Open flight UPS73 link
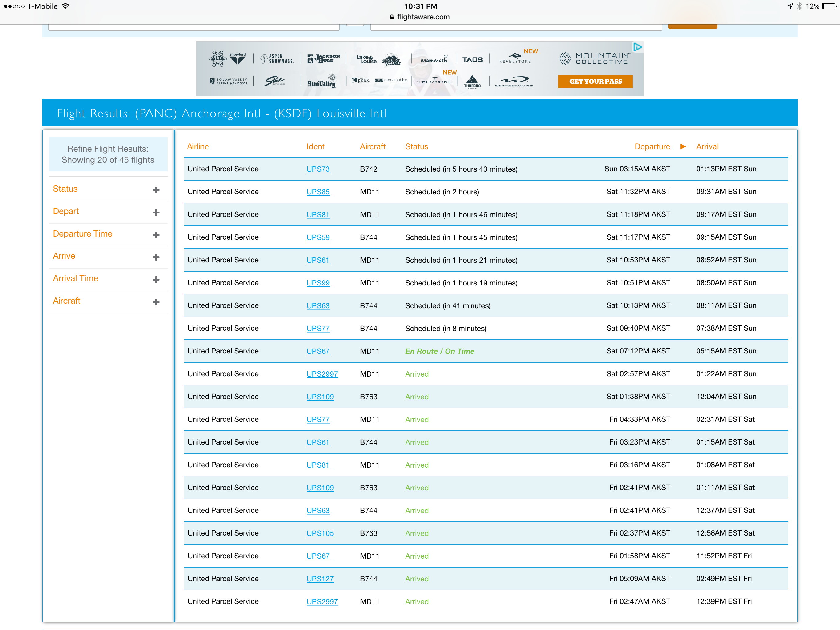The width and height of the screenshot is (840, 630). pos(318,169)
